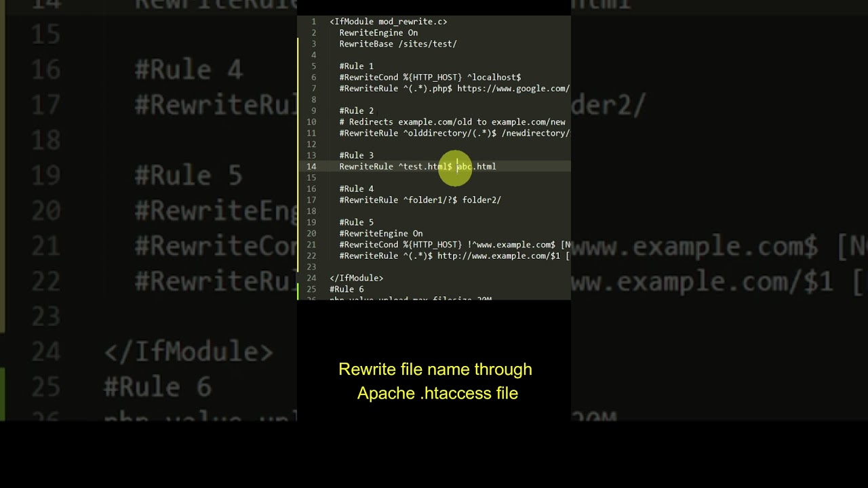The height and width of the screenshot is (488, 868).
Task: Click the '#Rule 5' comment in the sharp center editor
Action: (x=357, y=222)
